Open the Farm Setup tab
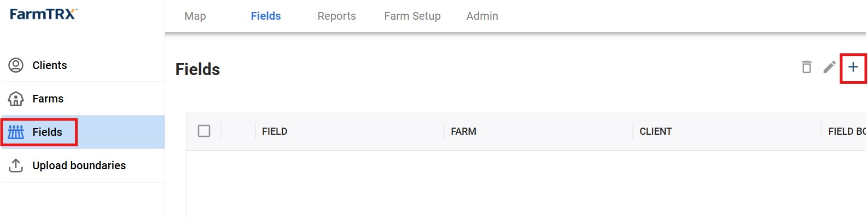 412,16
